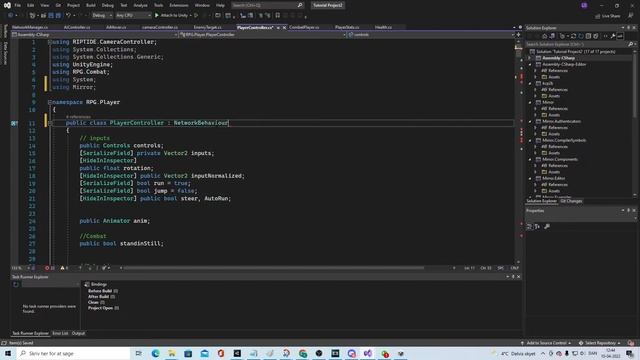640x360 pixels.
Task: Collapse the using directives block on line 1
Action: [x=50, y=42]
